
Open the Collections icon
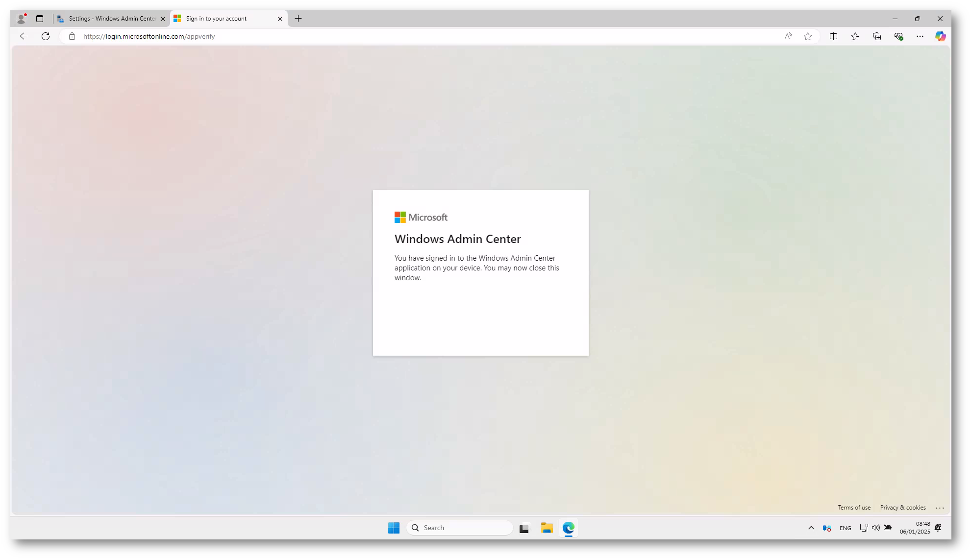[x=877, y=36]
